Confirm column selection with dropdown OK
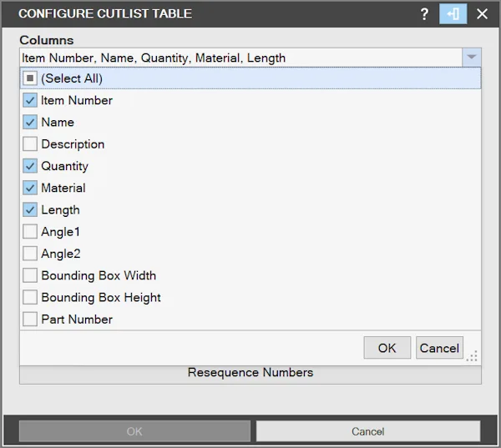 [387, 348]
